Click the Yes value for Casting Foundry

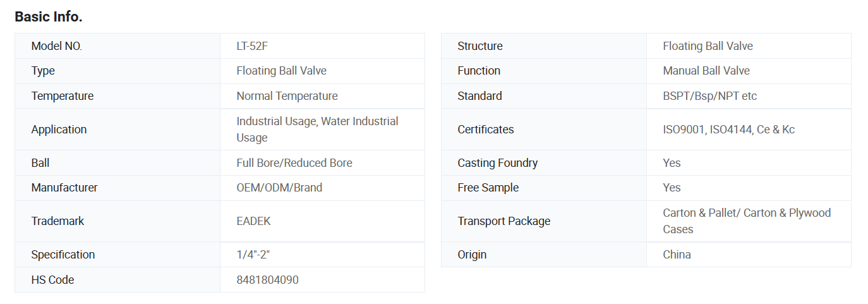point(672,163)
